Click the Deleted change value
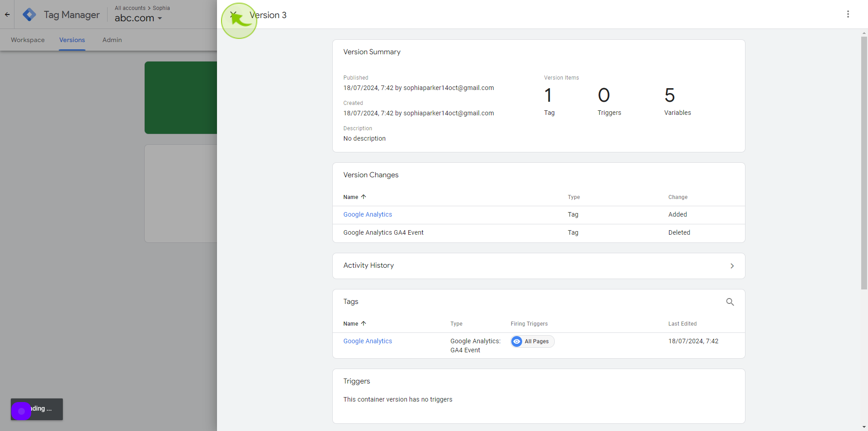This screenshot has width=868, height=431. coord(679,232)
